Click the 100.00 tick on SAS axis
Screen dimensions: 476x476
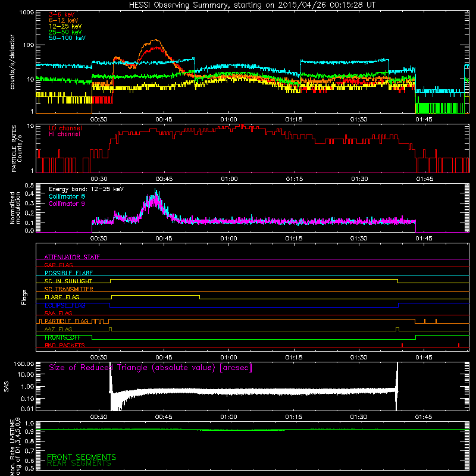tap(24, 364)
